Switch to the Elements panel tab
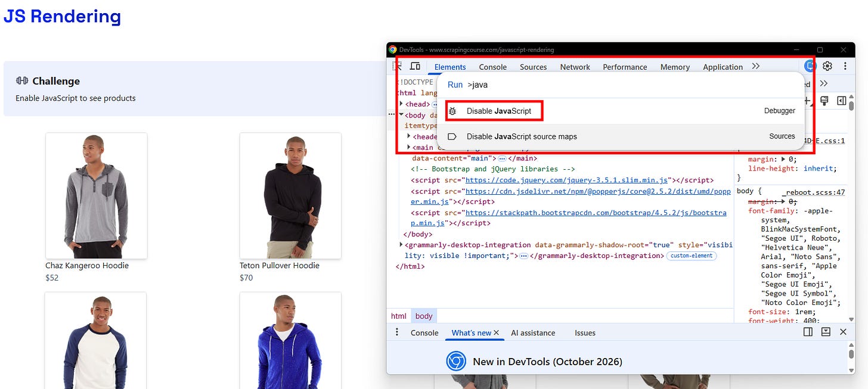Viewport: 868px width, 389px height. pyautogui.click(x=450, y=67)
